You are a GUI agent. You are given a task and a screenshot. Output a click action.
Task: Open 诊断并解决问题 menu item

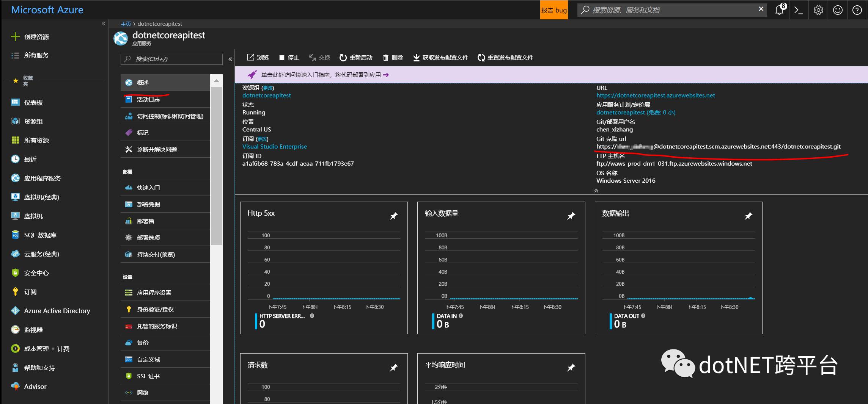165,149
